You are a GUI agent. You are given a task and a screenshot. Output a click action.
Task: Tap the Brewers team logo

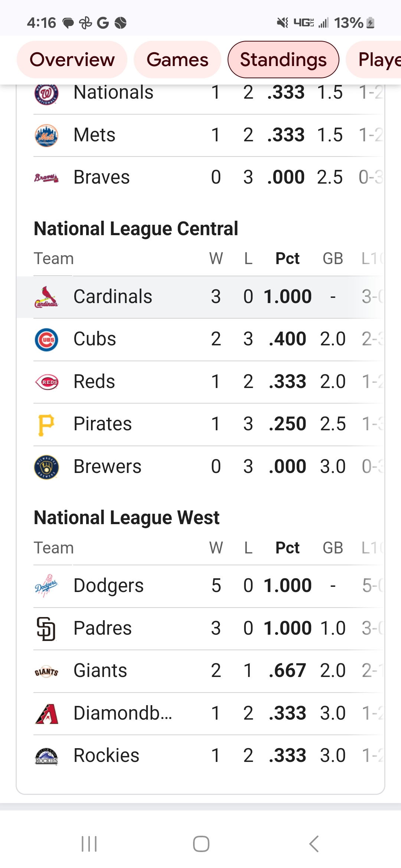46,467
